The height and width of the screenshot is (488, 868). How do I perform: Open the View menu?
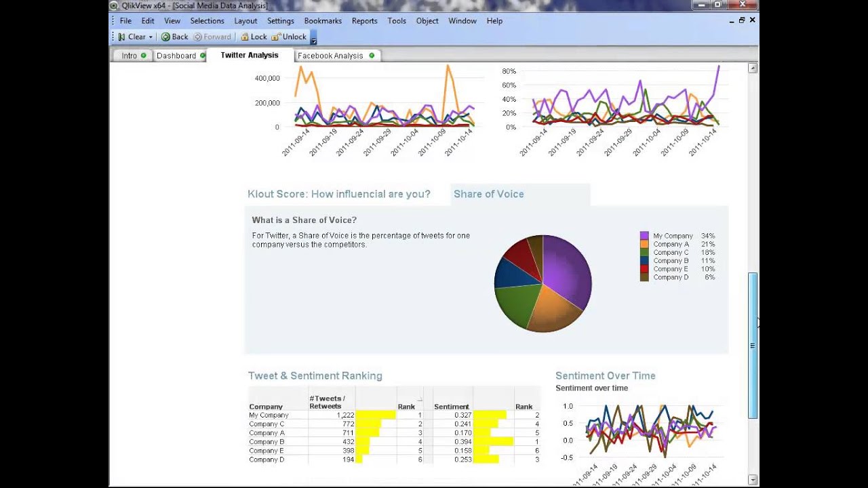click(172, 21)
